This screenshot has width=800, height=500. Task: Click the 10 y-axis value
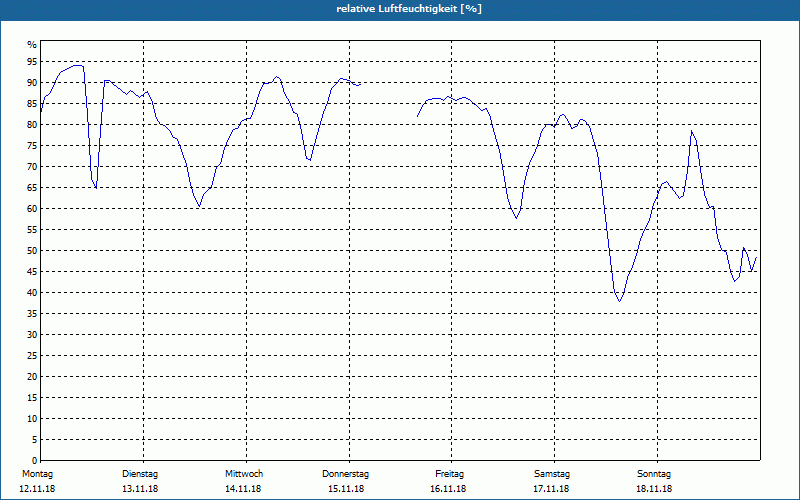(x=32, y=419)
